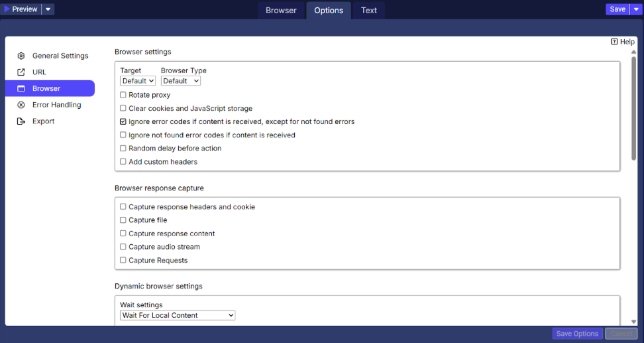Screen dimensions: 644x343
Task: Switch to the Browser tab at top
Action: pos(281,10)
